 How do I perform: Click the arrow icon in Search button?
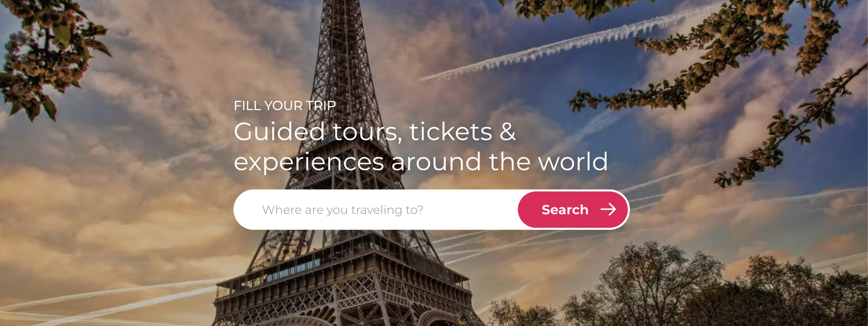point(608,210)
